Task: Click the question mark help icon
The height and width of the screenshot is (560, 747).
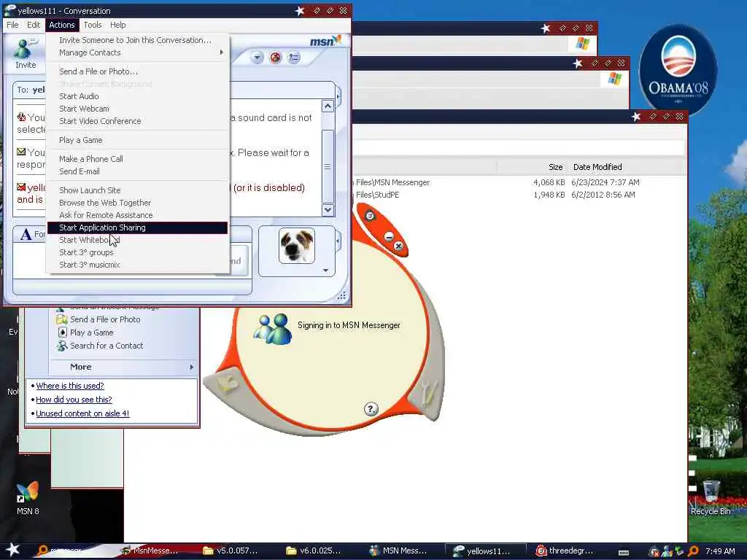Action: pyautogui.click(x=371, y=408)
